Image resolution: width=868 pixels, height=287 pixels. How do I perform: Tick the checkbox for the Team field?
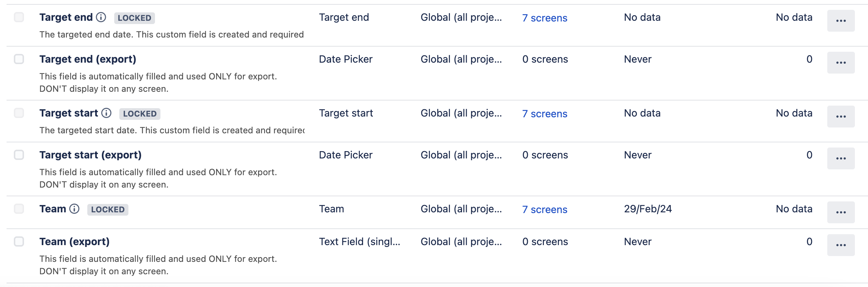[x=19, y=209]
